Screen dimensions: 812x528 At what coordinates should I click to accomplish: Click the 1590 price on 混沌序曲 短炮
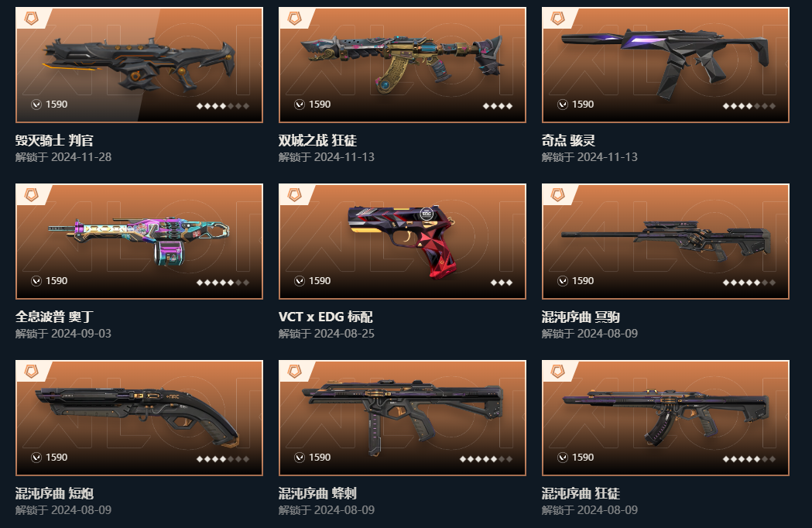point(57,458)
